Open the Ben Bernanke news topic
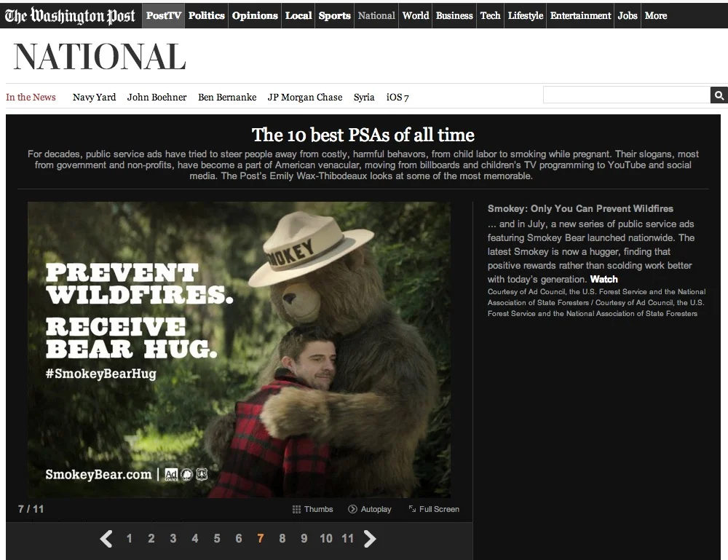The image size is (728, 560). [x=227, y=97]
